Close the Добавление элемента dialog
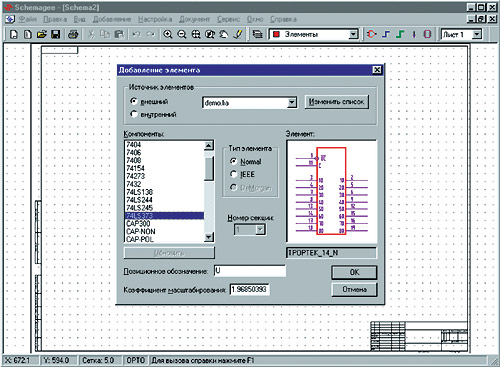The height and width of the screenshot is (367, 500). tap(377, 70)
